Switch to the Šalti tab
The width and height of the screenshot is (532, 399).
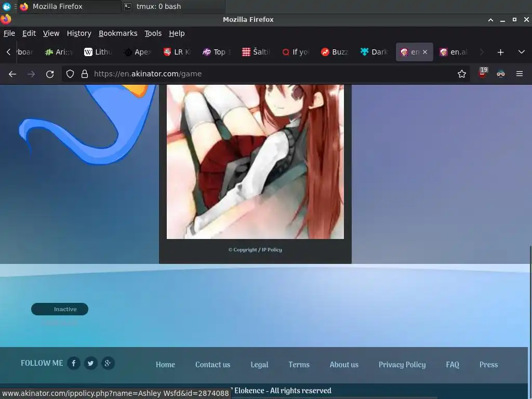pyautogui.click(x=256, y=52)
